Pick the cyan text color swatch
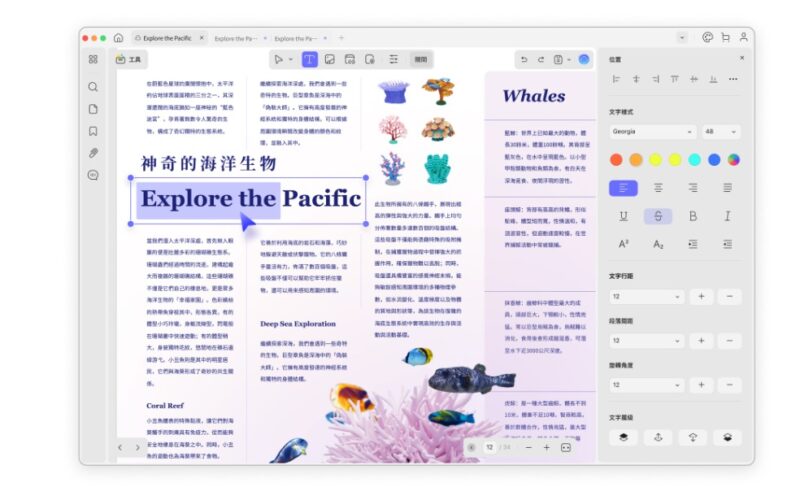 click(x=694, y=159)
